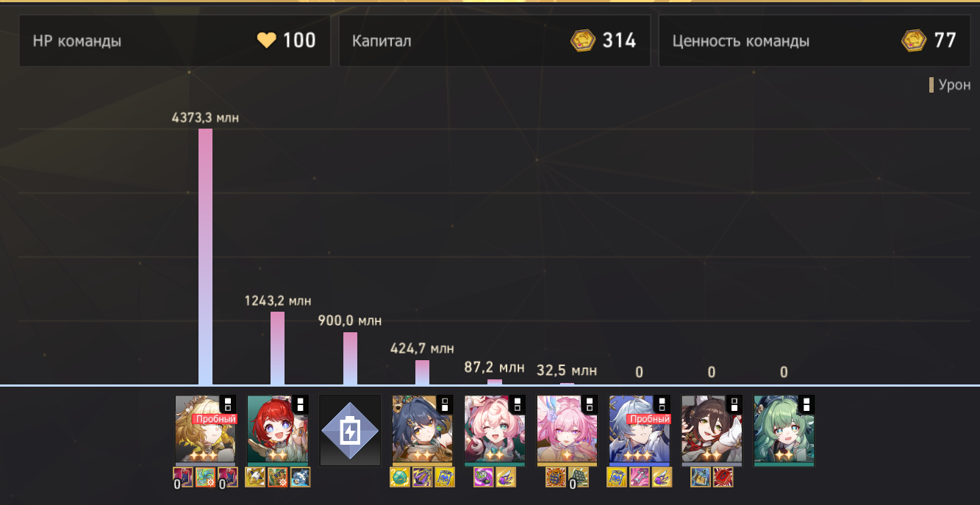Screen dimensions: 980x505
Task: Choose the green-haired character portrait
Action: point(784,430)
